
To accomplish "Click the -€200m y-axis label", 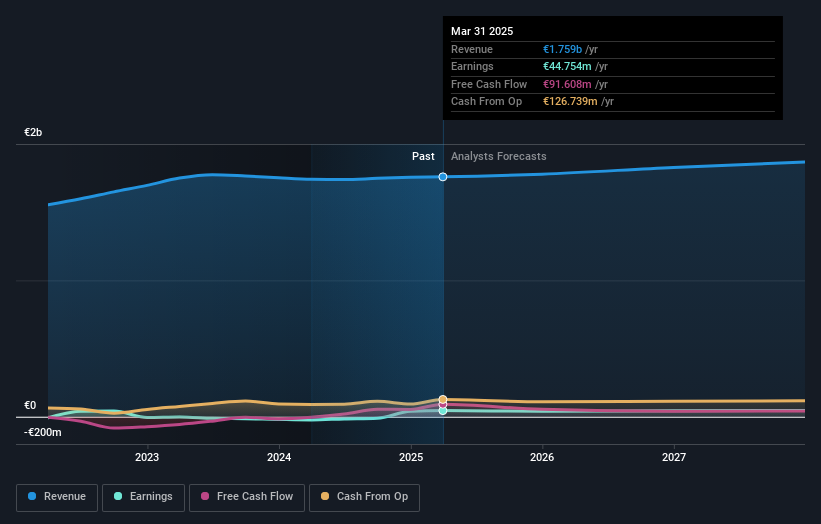I will coord(42,432).
